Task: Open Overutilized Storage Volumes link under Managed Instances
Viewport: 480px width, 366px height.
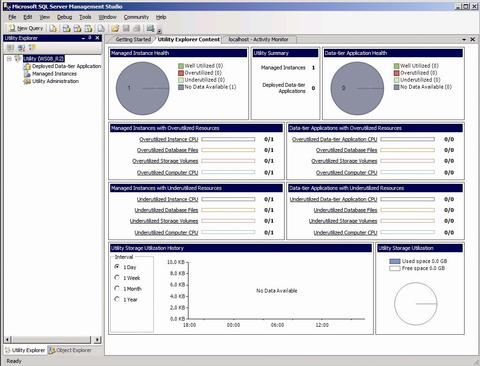Action: [x=165, y=161]
